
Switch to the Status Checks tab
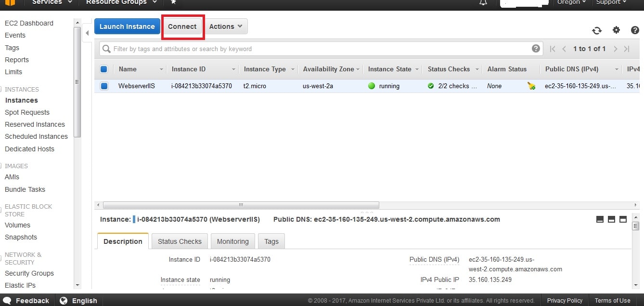click(x=180, y=241)
